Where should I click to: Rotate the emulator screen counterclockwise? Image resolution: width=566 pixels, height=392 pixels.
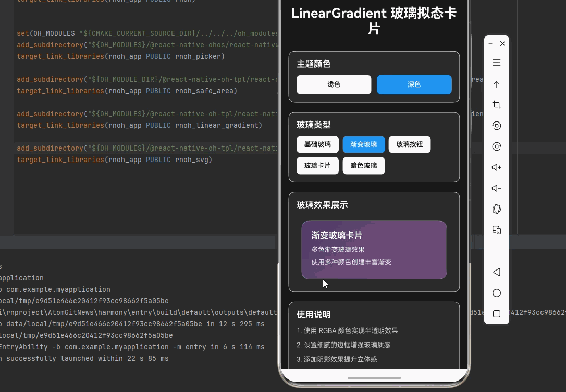pyautogui.click(x=497, y=126)
